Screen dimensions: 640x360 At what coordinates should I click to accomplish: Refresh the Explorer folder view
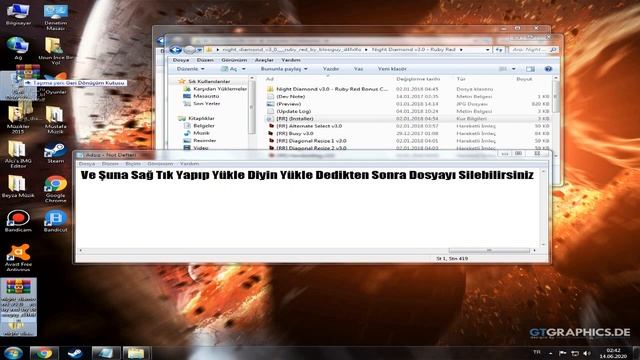point(499,50)
